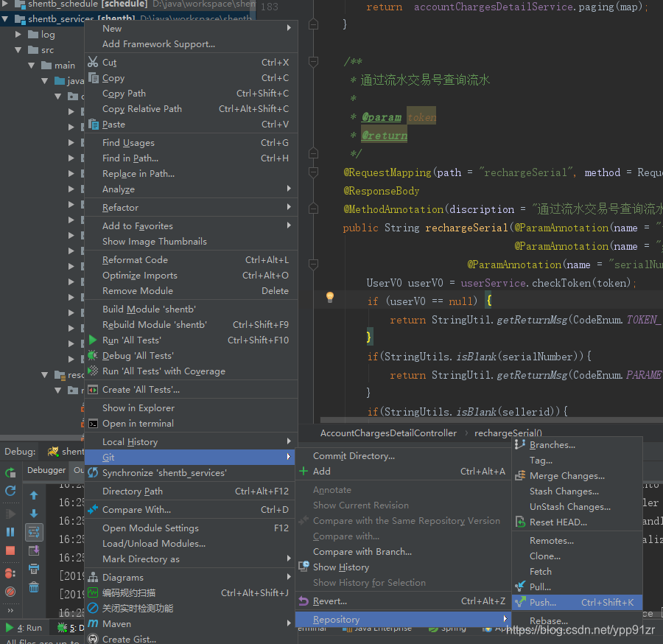Screen dimensions: 663x644
Task: Choose Find in Path... menu entry
Action: [191, 158]
